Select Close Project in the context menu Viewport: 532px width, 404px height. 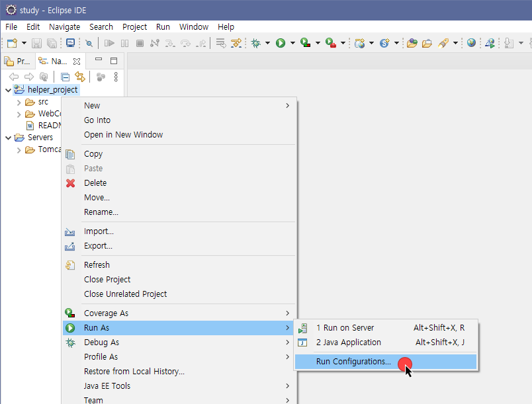(179, 279)
